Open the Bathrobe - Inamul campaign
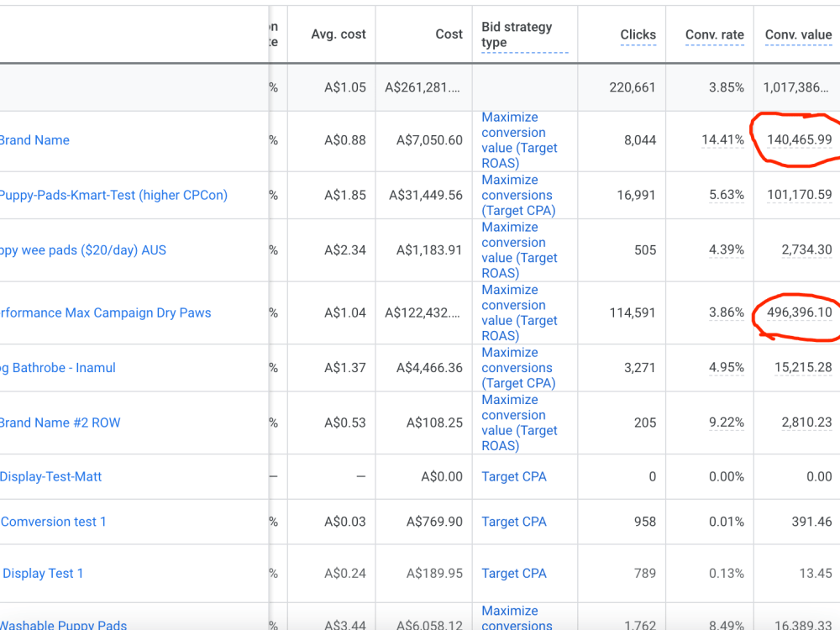The height and width of the screenshot is (630, 840). [x=58, y=368]
